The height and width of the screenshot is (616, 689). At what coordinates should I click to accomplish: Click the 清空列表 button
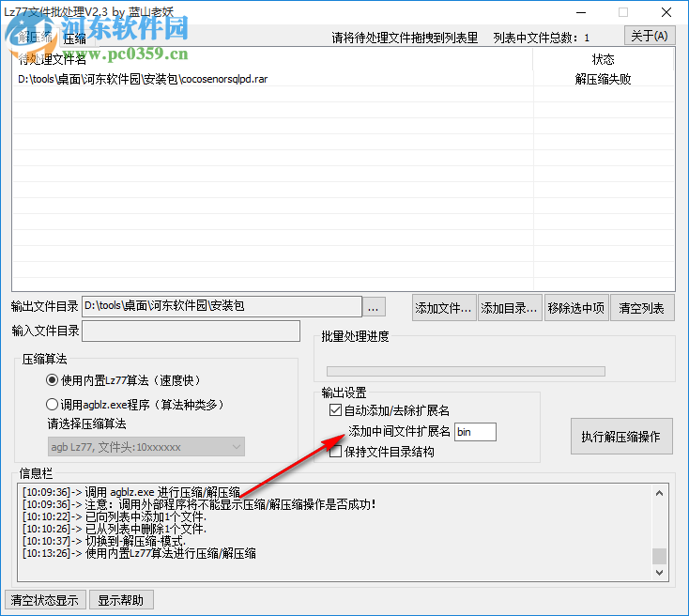click(x=641, y=308)
